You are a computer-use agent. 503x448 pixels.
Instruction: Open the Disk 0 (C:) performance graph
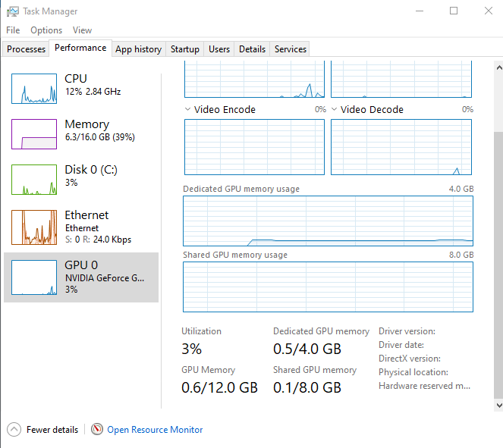pos(34,180)
